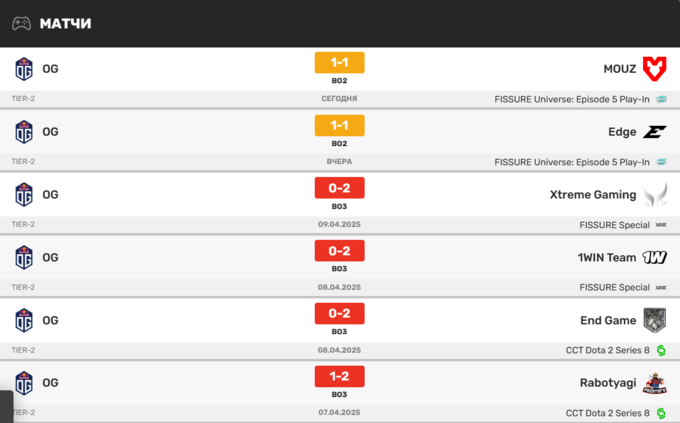Click the 1WIN Team logo
The image size is (680, 423).
point(654,258)
